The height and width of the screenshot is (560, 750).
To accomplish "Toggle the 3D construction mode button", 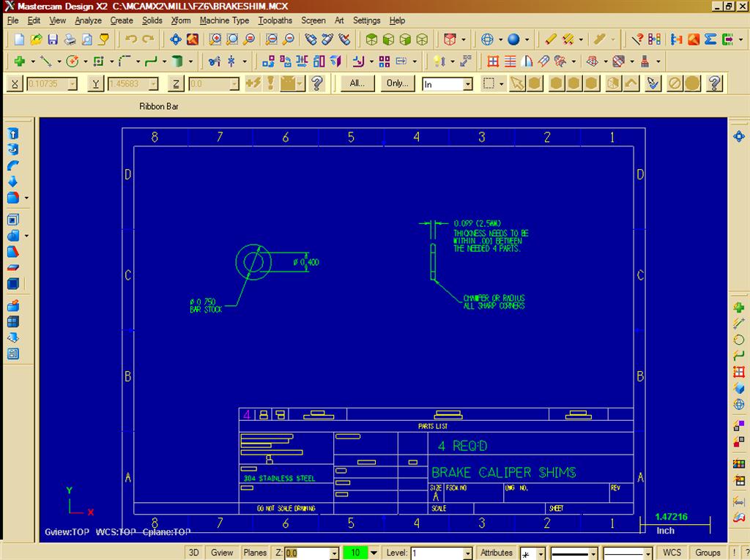I will coord(193,553).
